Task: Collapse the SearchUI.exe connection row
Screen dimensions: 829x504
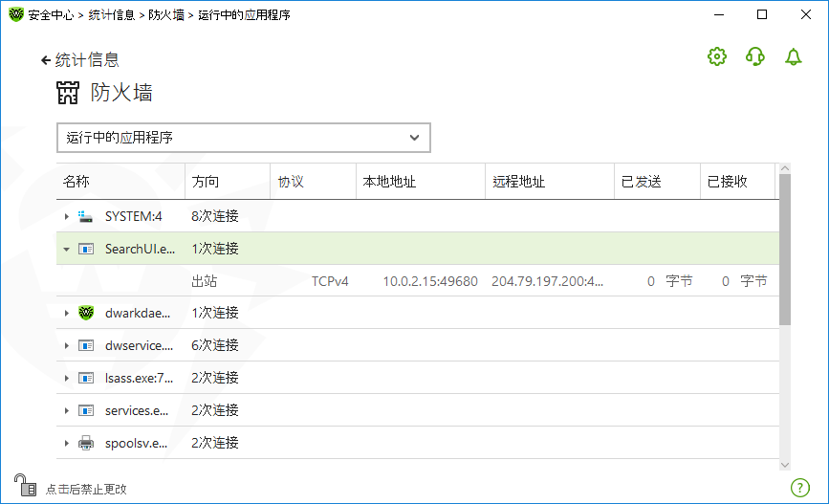Action: point(67,249)
